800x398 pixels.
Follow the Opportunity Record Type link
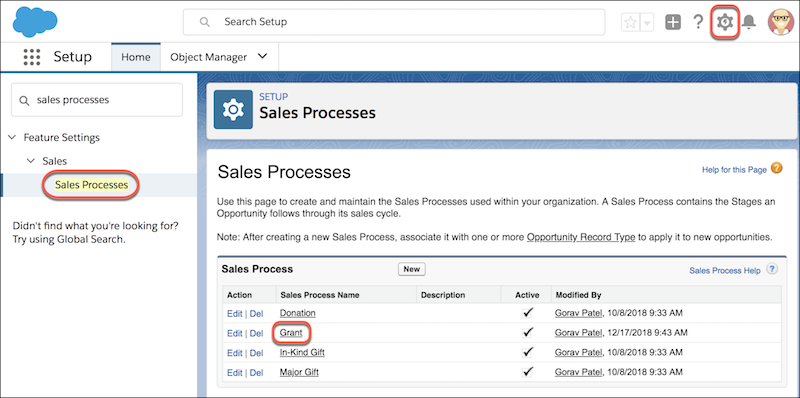581,237
